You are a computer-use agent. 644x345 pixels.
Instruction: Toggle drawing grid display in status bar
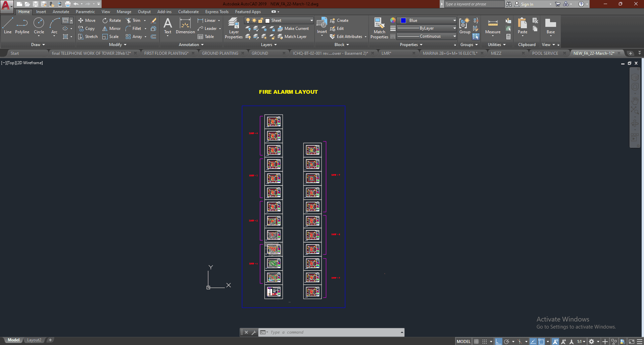pos(476,341)
